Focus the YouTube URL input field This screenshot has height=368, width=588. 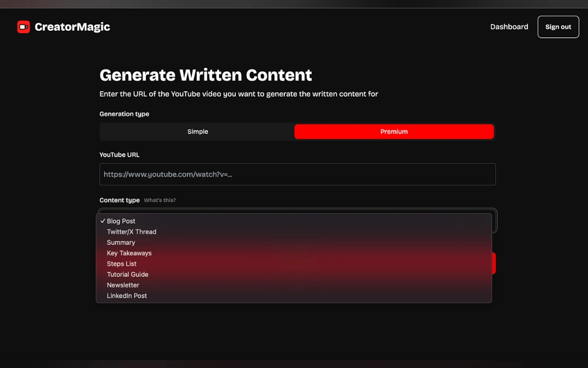297,174
